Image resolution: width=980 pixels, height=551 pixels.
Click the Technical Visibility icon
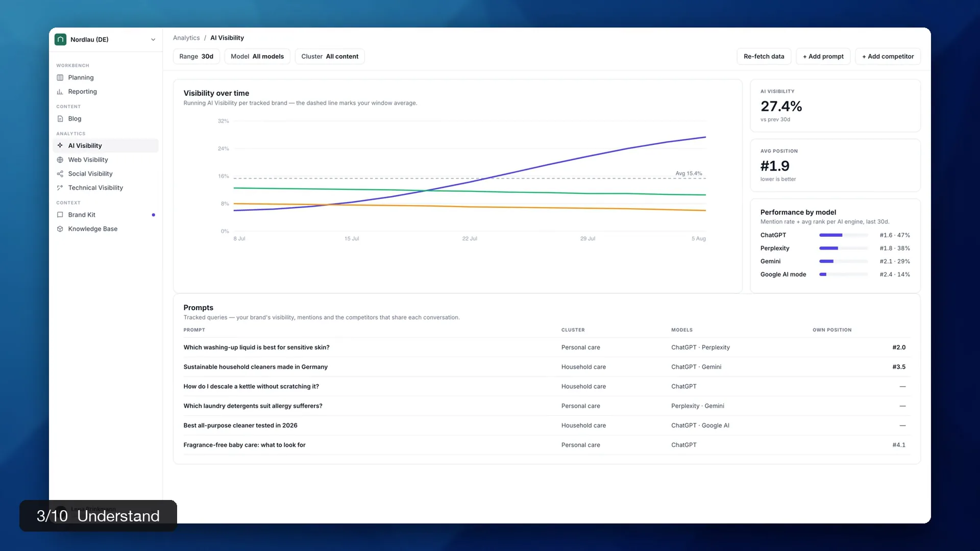pos(60,188)
